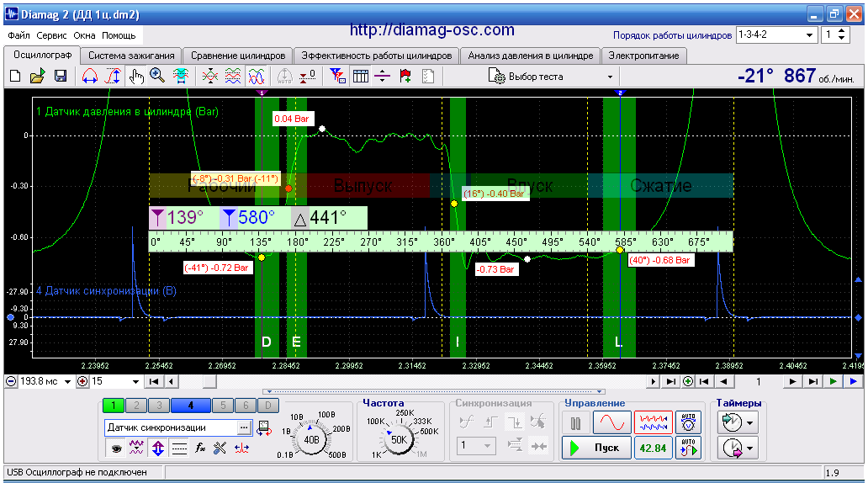Image resolution: width=868 pixels, height=483 pixels.
Task: Click the 42.84 value button
Action: pyautogui.click(x=654, y=448)
